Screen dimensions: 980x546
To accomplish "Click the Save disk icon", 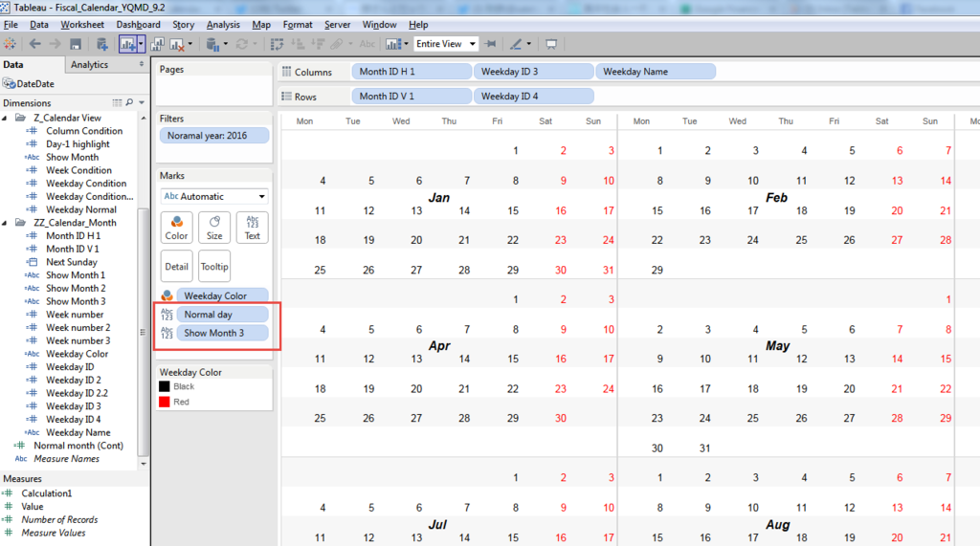I will 76,44.
